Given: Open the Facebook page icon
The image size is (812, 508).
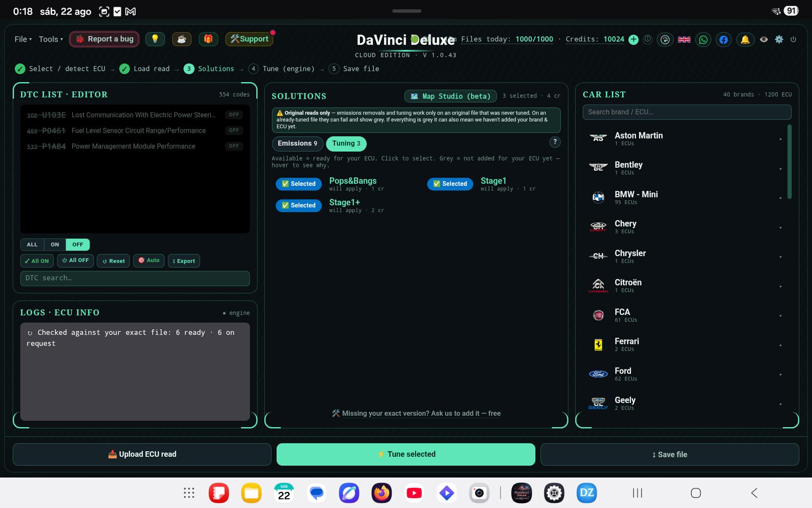Looking at the screenshot, I should click(724, 40).
